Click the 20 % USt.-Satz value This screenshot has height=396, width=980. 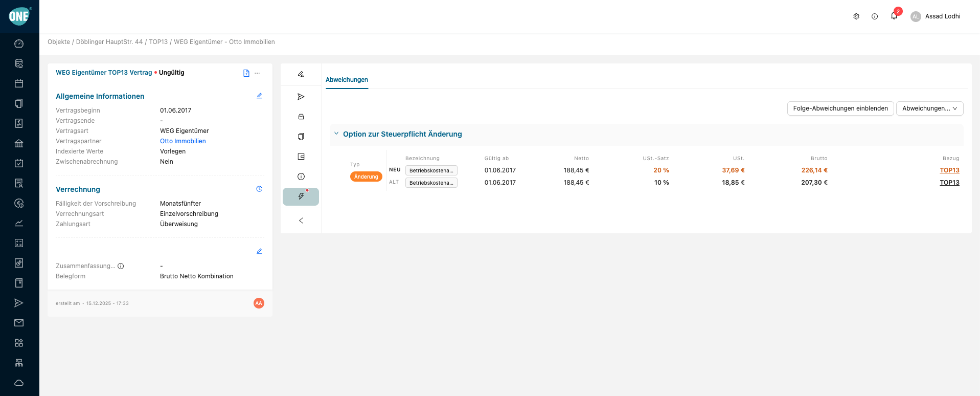tap(661, 170)
